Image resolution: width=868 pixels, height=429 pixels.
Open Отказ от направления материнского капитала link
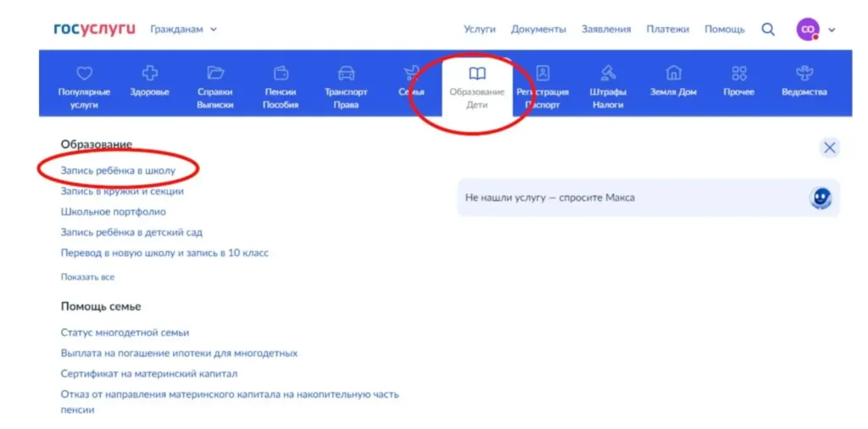coord(229,403)
